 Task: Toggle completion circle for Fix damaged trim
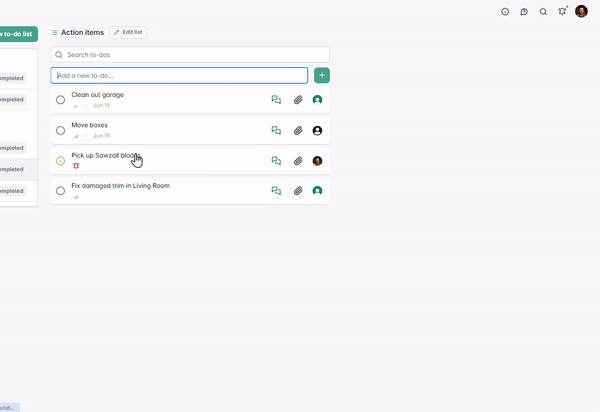click(x=61, y=191)
